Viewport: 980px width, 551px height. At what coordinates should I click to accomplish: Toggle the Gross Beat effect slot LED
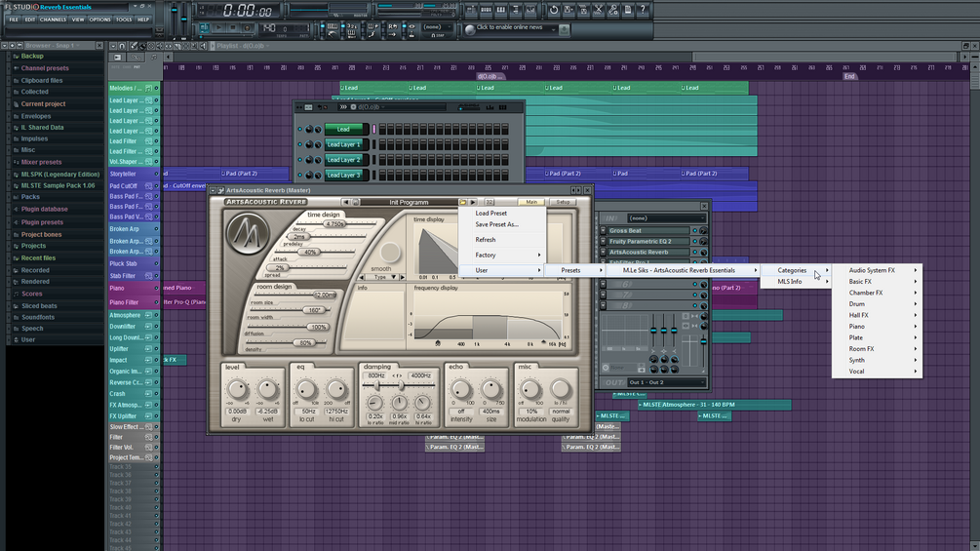point(694,230)
